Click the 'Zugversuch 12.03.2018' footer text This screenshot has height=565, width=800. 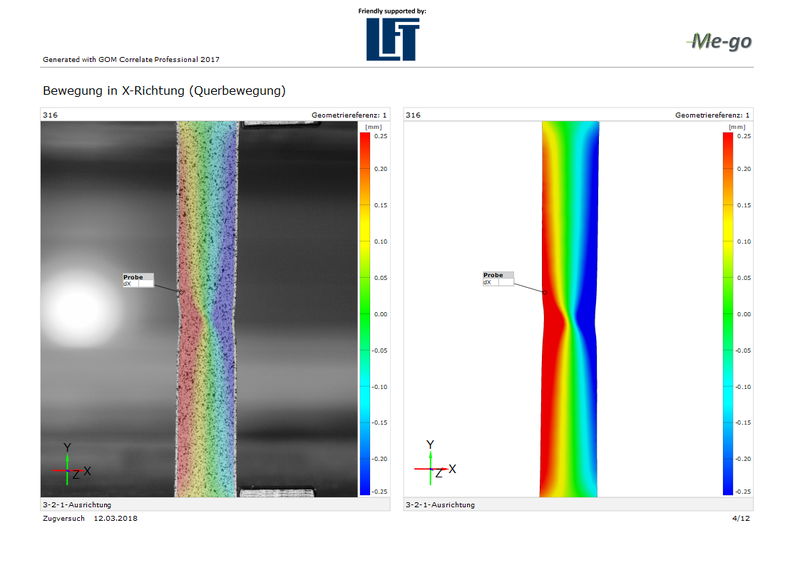[x=90, y=519]
